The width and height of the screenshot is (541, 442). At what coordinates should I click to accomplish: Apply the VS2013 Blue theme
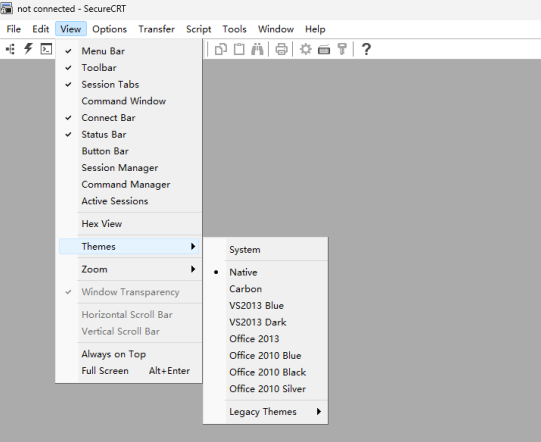[266, 306]
